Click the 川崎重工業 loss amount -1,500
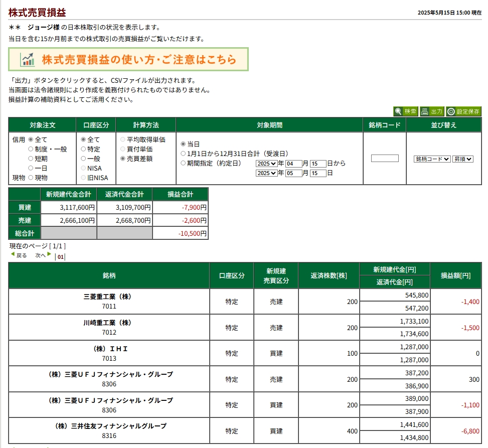 click(x=470, y=328)
